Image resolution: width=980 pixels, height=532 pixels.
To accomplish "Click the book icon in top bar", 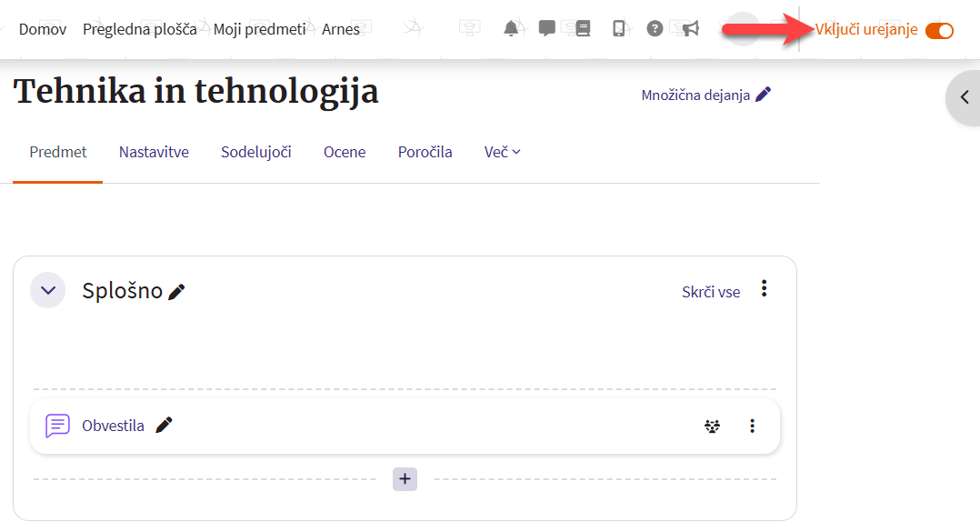I will [x=583, y=29].
